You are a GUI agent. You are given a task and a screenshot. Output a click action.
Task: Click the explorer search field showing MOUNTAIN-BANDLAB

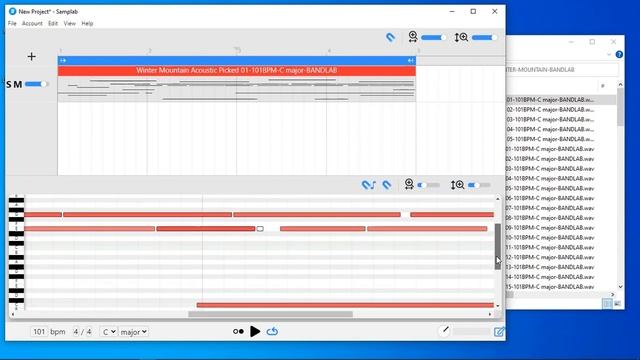562,70
